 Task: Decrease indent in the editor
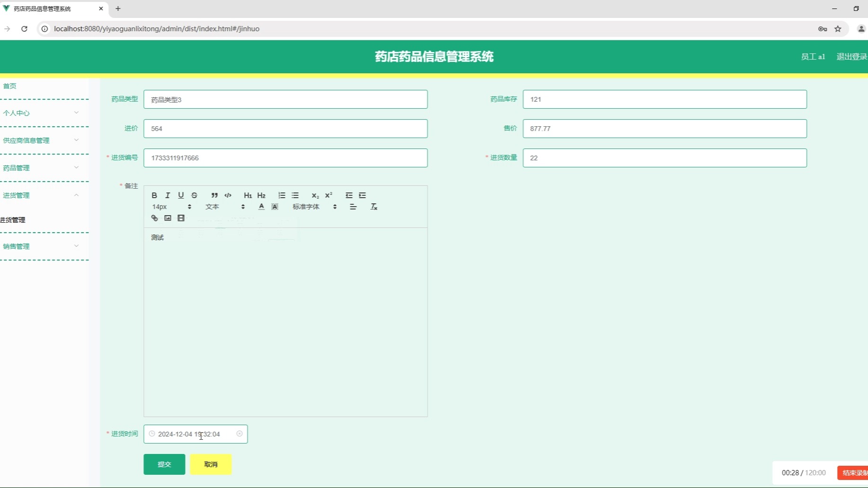point(349,195)
